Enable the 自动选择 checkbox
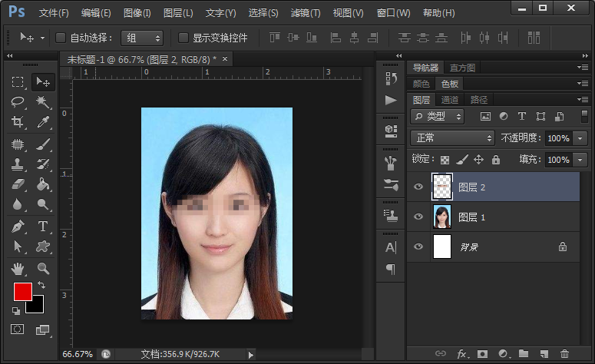 point(61,38)
